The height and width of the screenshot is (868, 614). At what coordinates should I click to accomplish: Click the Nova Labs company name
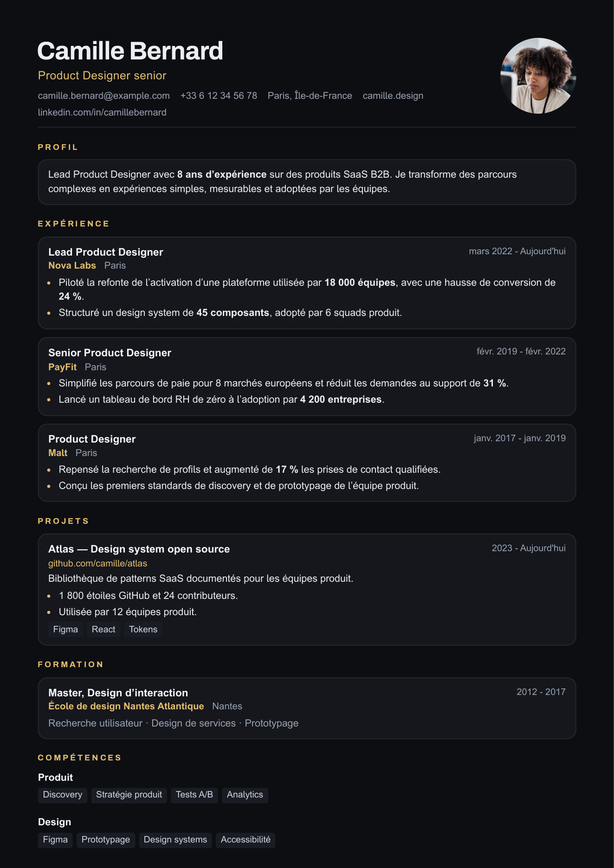point(72,265)
